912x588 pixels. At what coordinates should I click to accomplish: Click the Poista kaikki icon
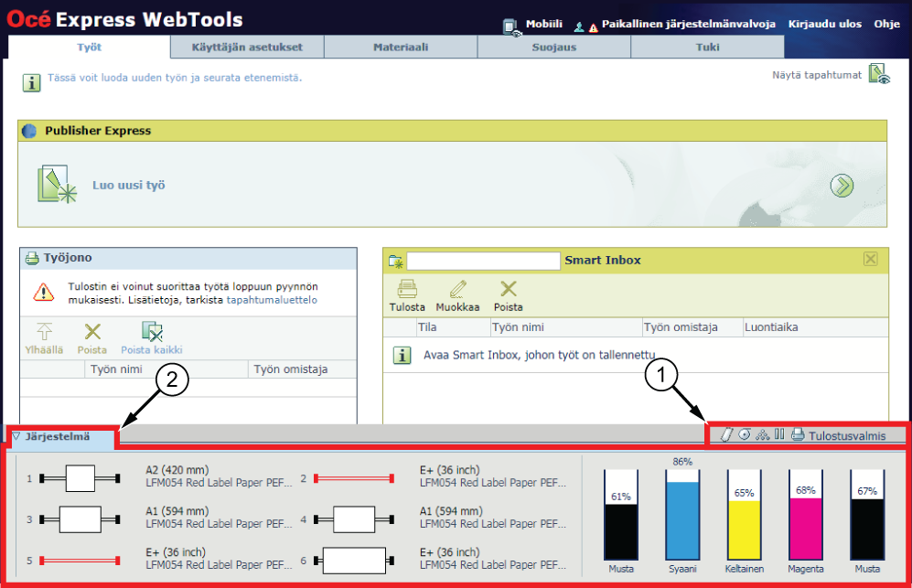[x=153, y=332]
